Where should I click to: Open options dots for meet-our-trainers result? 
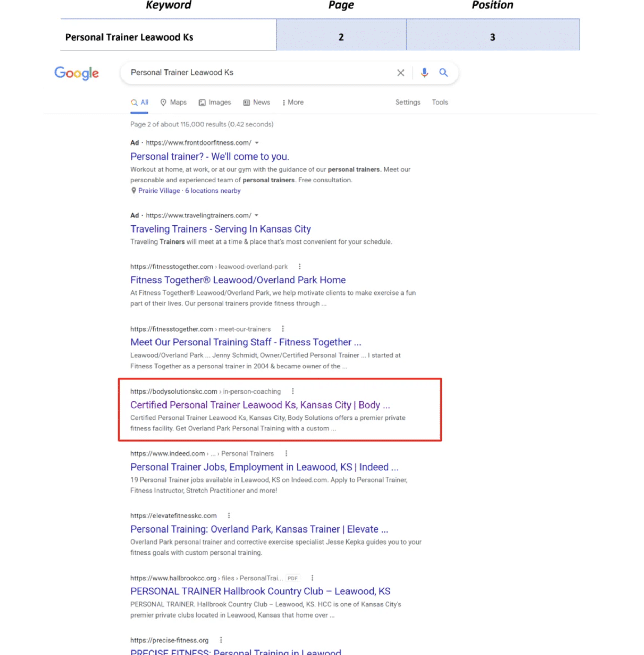point(283,329)
